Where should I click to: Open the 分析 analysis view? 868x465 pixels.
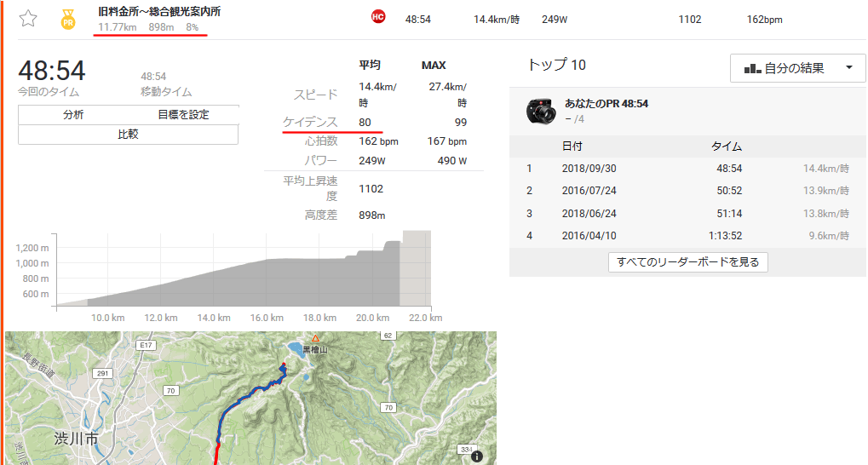click(x=72, y=115)
